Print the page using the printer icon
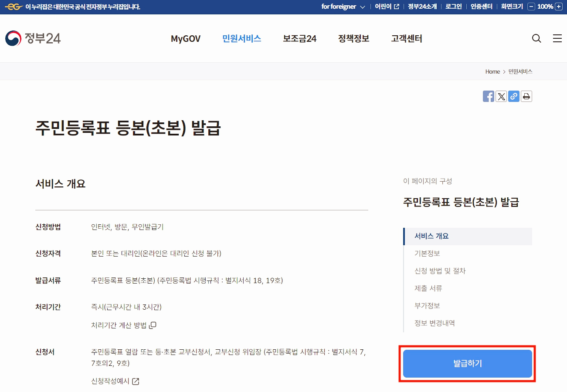Image resolution: width=567 pixels, height=392 pixels. click(526, 96)
